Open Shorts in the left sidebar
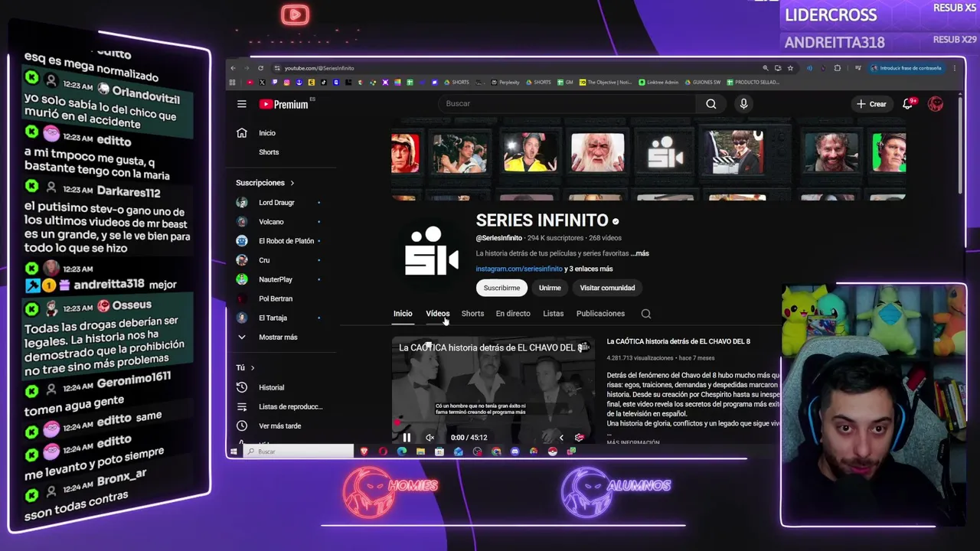The width and height of the screenshot is (980, 551). click(269, 152)
